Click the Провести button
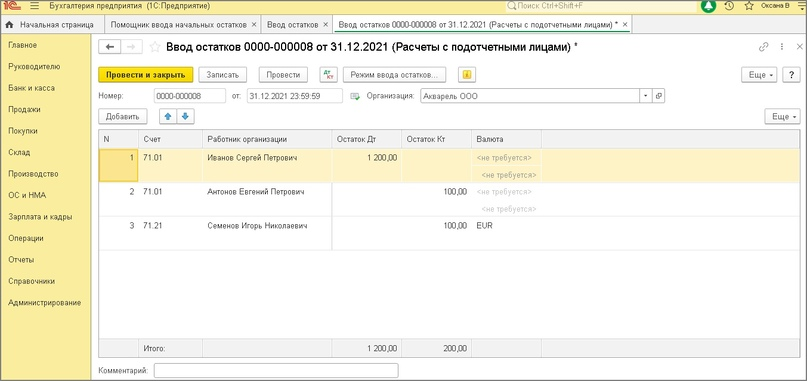The height and width of the screenshot is (381, 807). (x=283, y=75)
